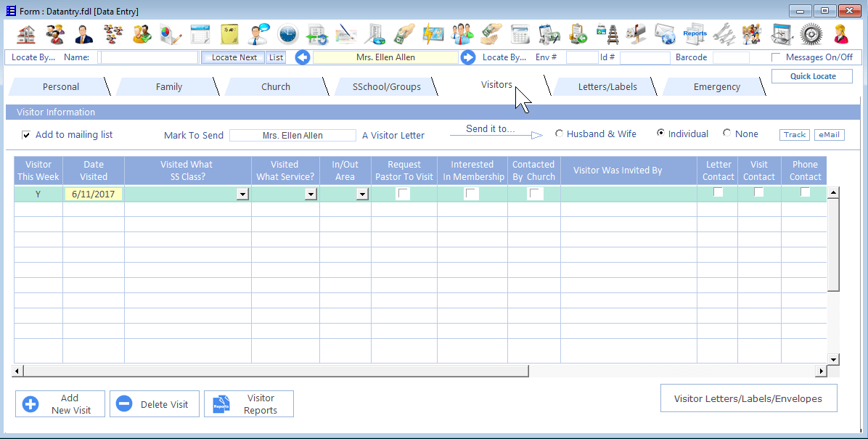
Task: Click the horizontal scrollbar thumb of the grid
Action: click(x=277, y=371)
